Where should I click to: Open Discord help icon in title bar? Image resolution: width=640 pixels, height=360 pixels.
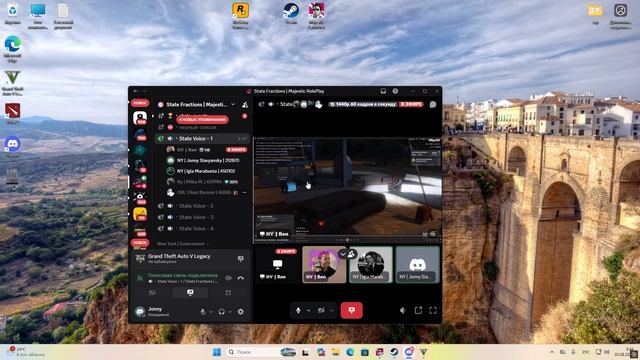395,91
